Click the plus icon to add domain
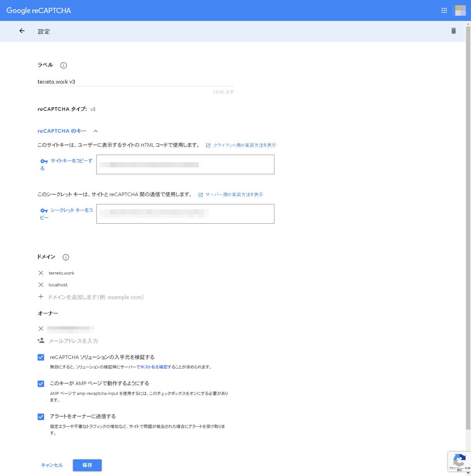 pyautogui.click(x=41, y=297)
